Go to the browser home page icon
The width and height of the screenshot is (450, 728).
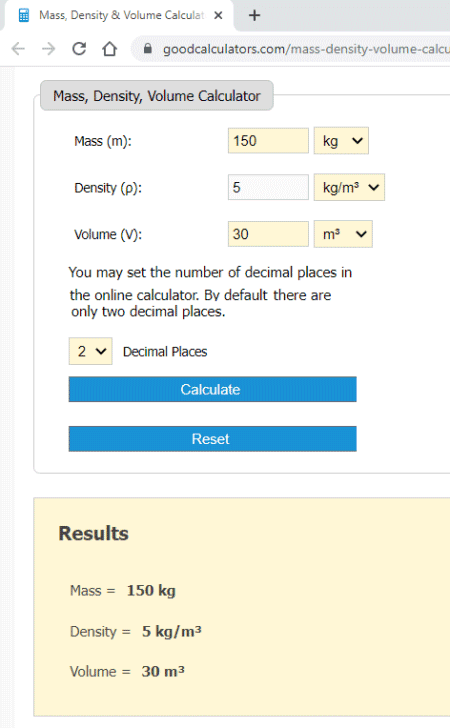pos(110,48)
